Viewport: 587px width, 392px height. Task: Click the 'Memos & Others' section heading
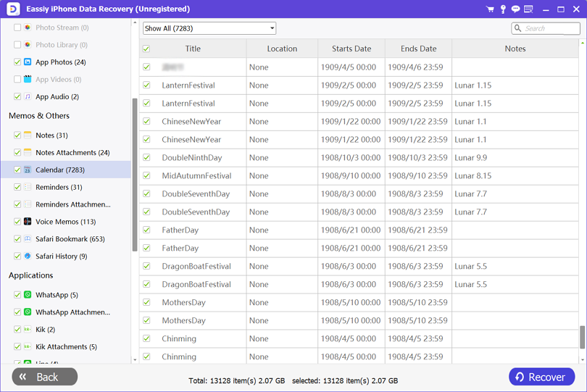click(39, 116)
